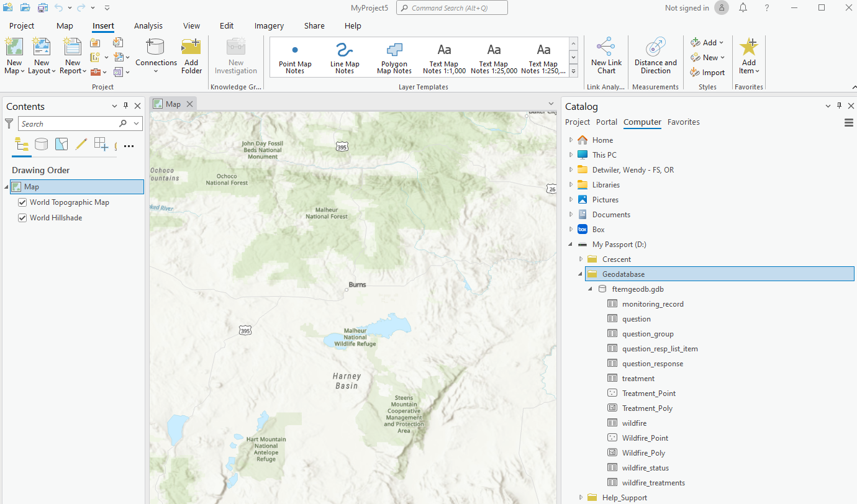Select wildfire_treatments table
Image resolution: width=857 pixels, height=504 pixels.
click(x=653, y=482)
